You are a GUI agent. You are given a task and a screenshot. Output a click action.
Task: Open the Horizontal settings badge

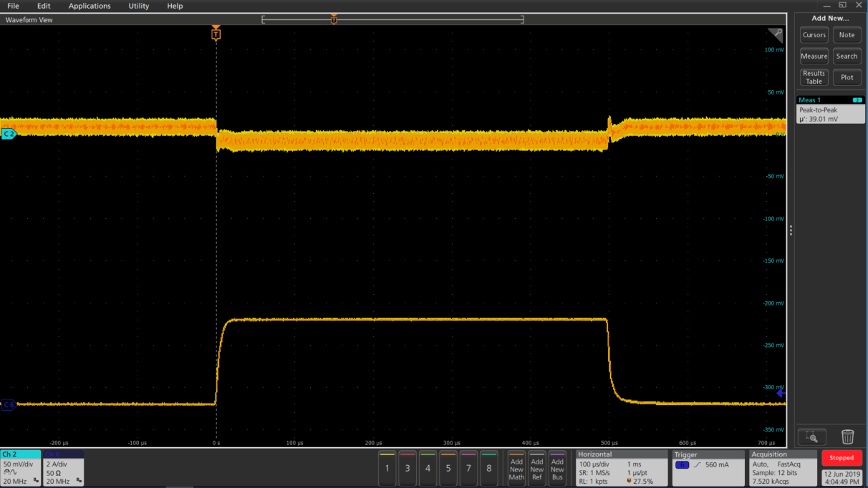[620, 468]
